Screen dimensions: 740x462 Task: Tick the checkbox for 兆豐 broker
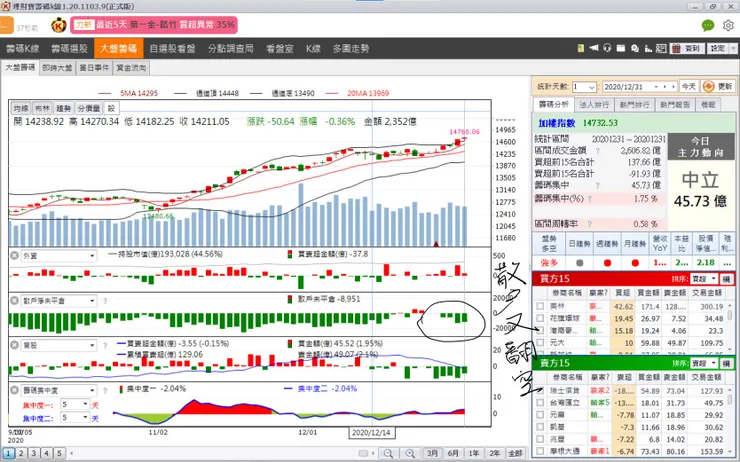540,439
